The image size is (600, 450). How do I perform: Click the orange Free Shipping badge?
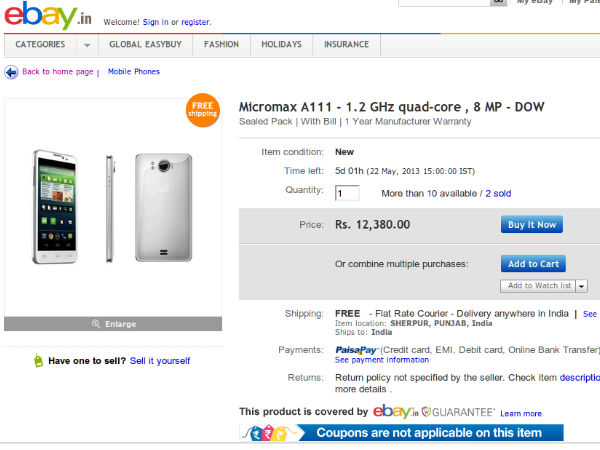pyautogui.click(x=201, y=112)
